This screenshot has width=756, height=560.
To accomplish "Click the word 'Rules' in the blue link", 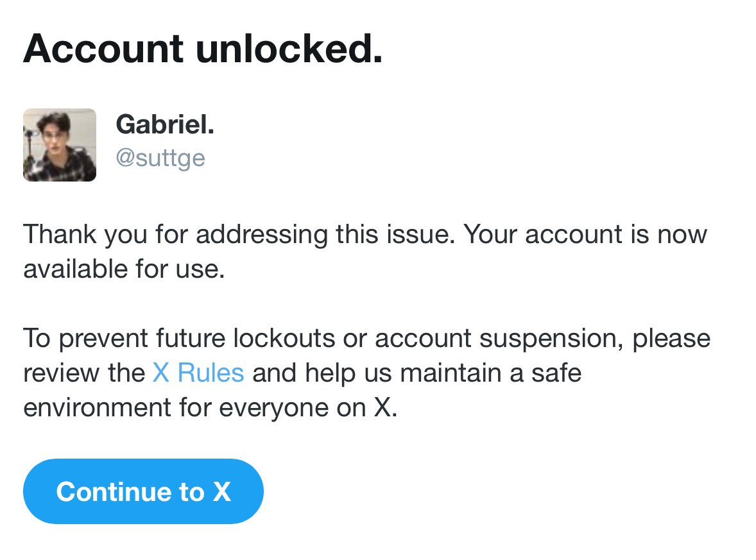I will tap(210, 373).
